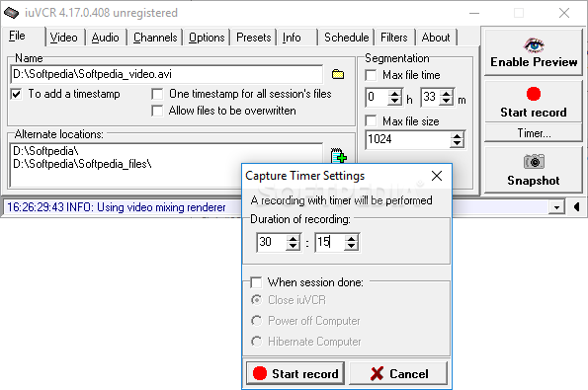588x390 pixels.
Task: Decrease the first duration spinner (30)
Action: (293, 247)
